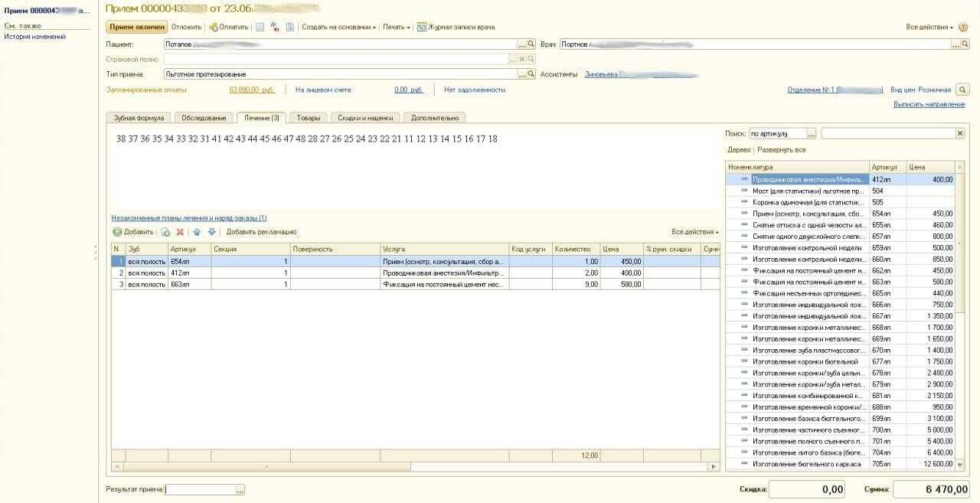Image resolution: width=980 pixels, height=503 pixels.
Task: Click magnifier icon next to Вид цен
Action: [x=963, y=90]
